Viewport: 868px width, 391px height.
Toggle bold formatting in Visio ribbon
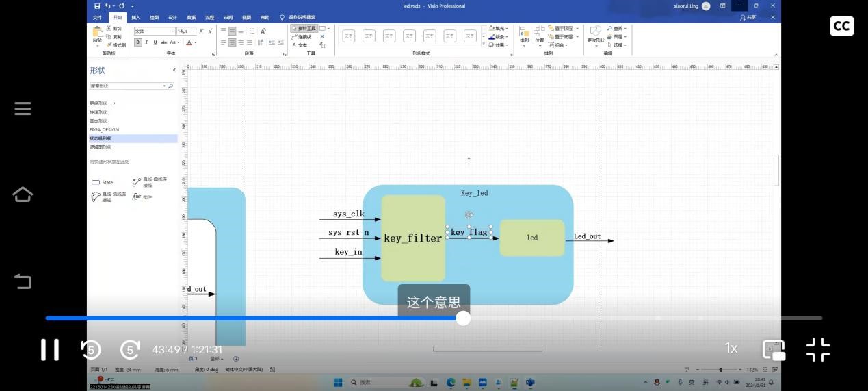[138, 42]
